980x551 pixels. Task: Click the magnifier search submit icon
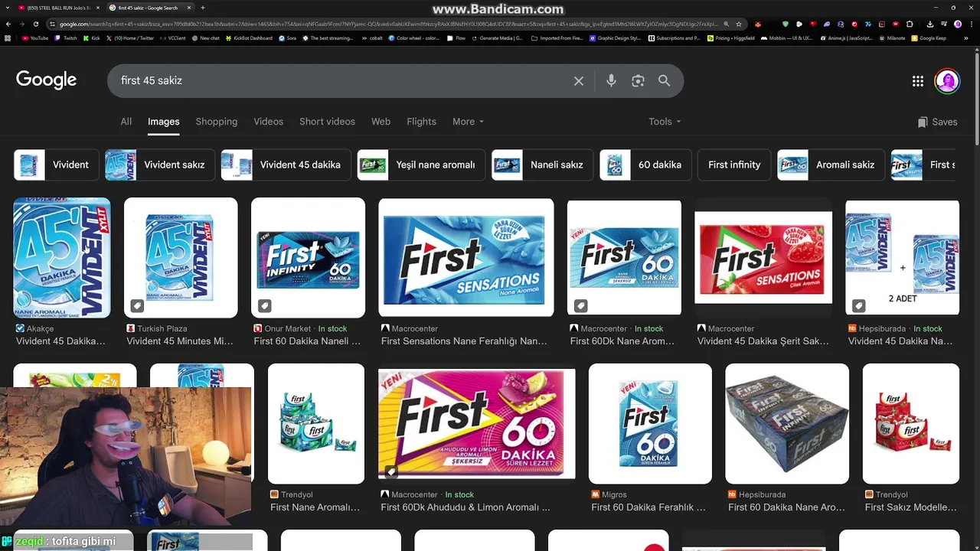(664, 80)
